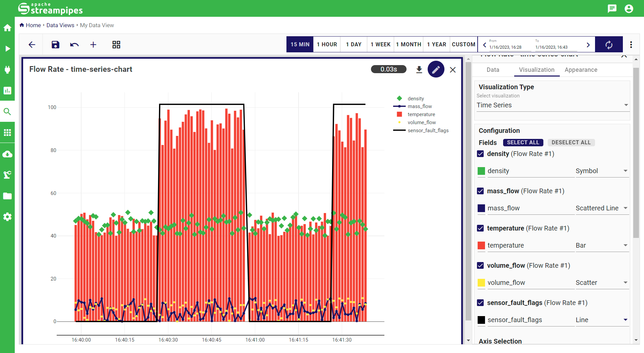Refresh the data with reload icon

[x=608, y=45]
